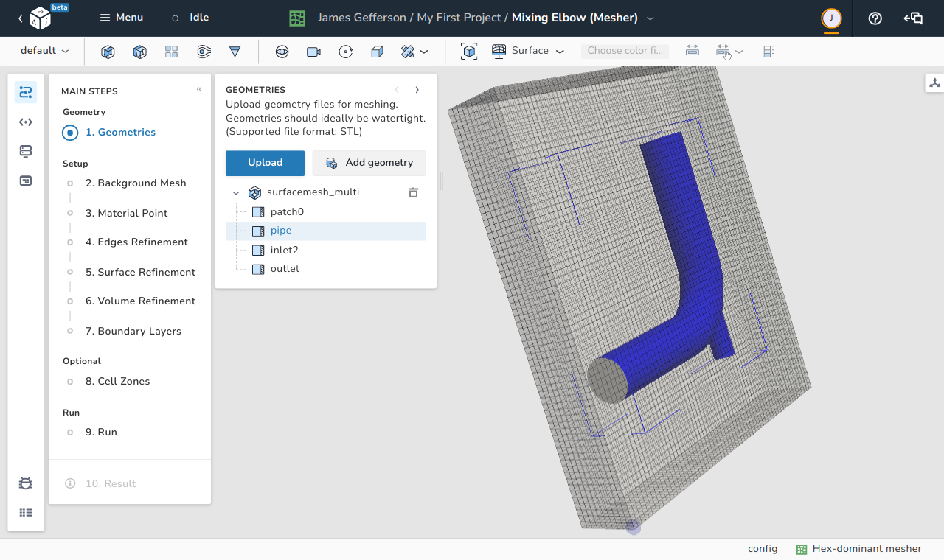Open the debug bug icon in left sidebar
The width and height of the screenshot is (944, 560).
[26, 483]
